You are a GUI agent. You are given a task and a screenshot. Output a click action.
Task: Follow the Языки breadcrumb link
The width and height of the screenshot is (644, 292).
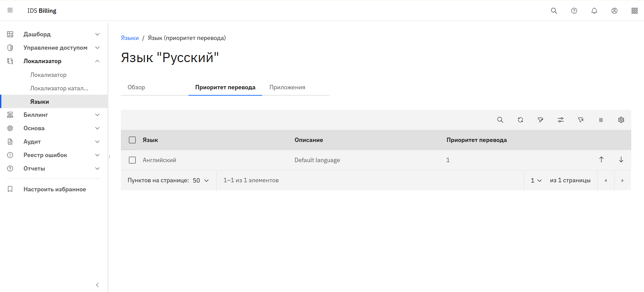pyautogui.click(x=130, y=38)
